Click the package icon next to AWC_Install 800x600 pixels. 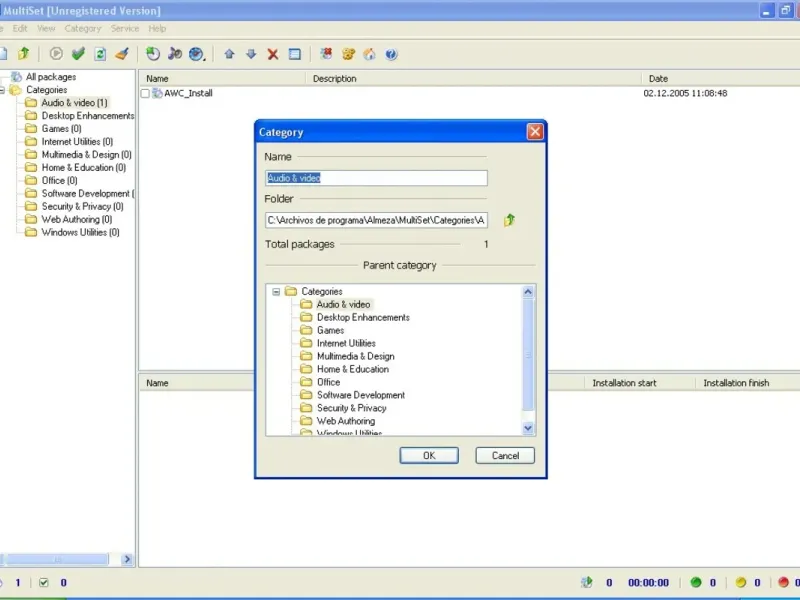coord(158,93)
